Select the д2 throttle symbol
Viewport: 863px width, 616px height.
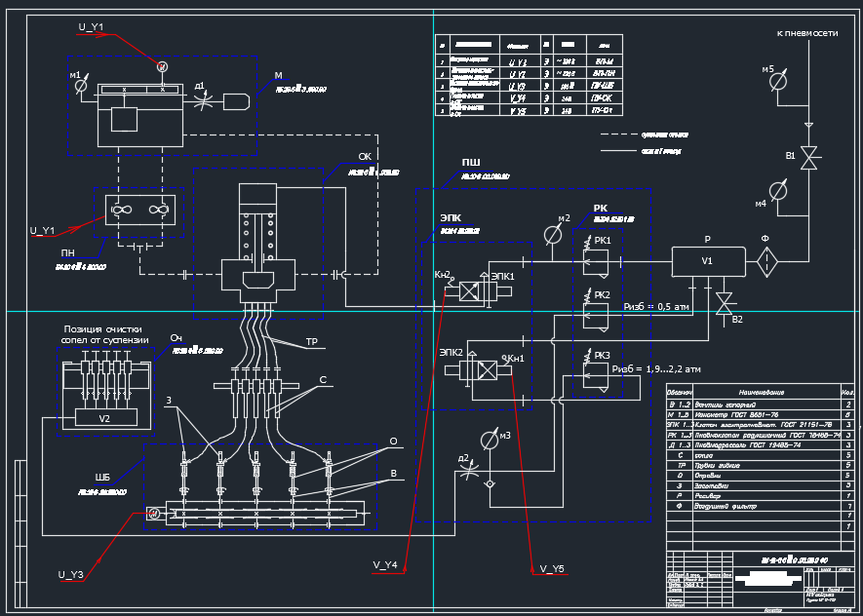point(469,471)
